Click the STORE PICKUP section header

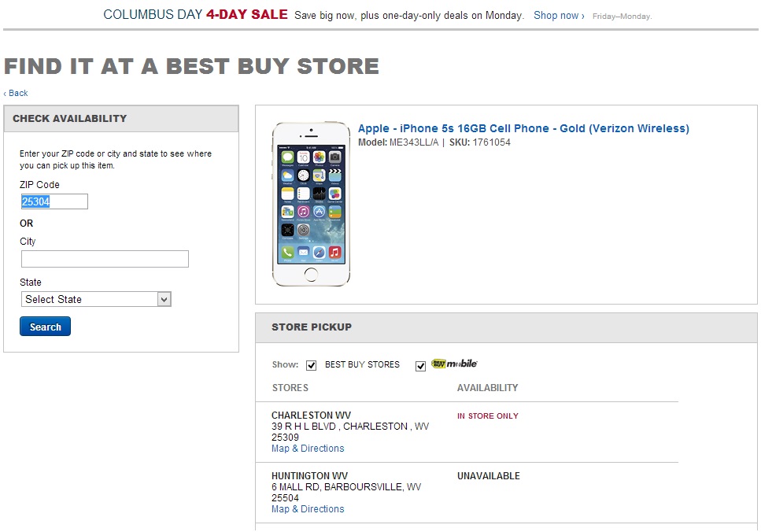(312, 327)
